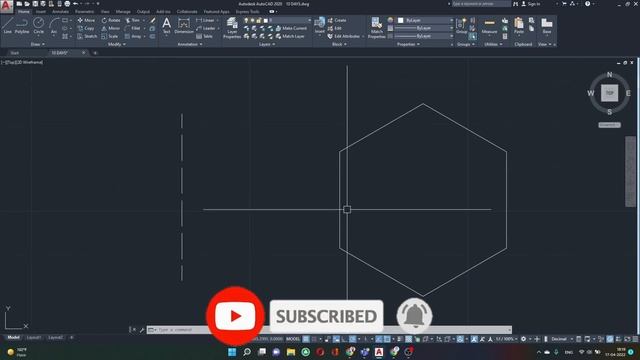Expand the Modify panel
Viewport: 640px width, 360px height.
click(x=116, y=44)
